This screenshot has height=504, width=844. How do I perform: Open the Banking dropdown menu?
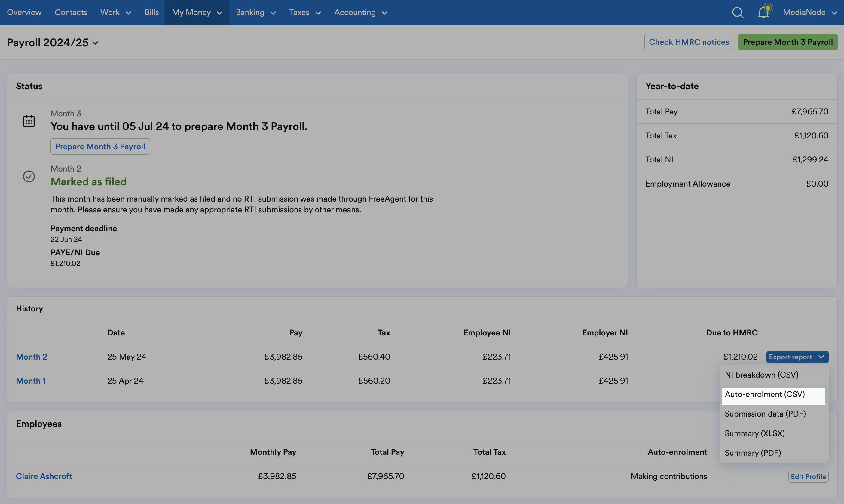(255, 13)
